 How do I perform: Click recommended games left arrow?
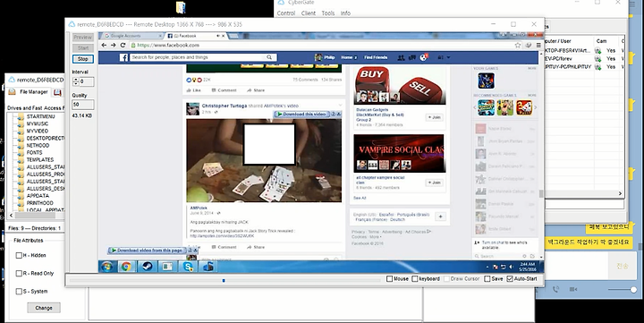point(475,107)
